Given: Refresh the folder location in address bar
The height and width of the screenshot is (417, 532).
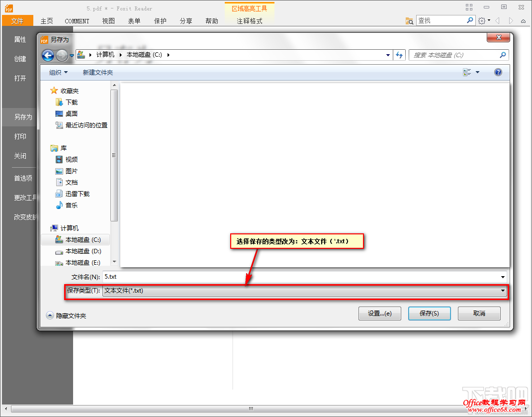Looking at the screenshot, I should click(399, 55).
